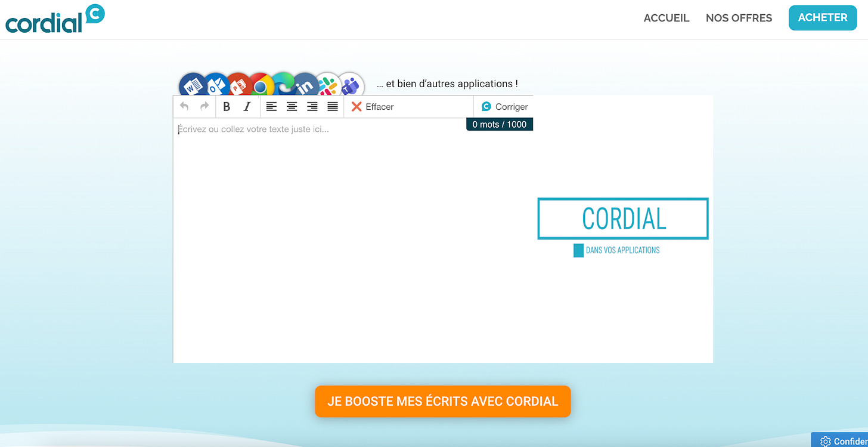Click Corriger to check the text
The width and height of the screenshot is (868, 447).
[x=504, y=107]
